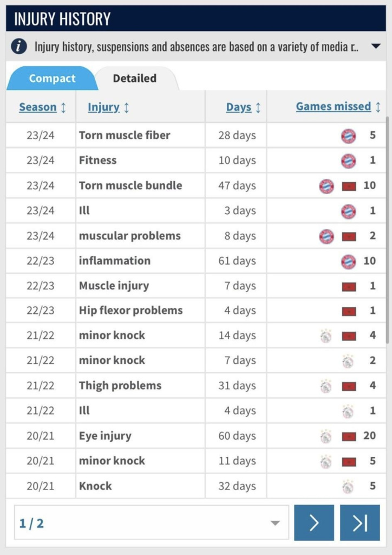
Task: Click the vertical scrollbar on table's right edge
Action: (x=388, y=230)
